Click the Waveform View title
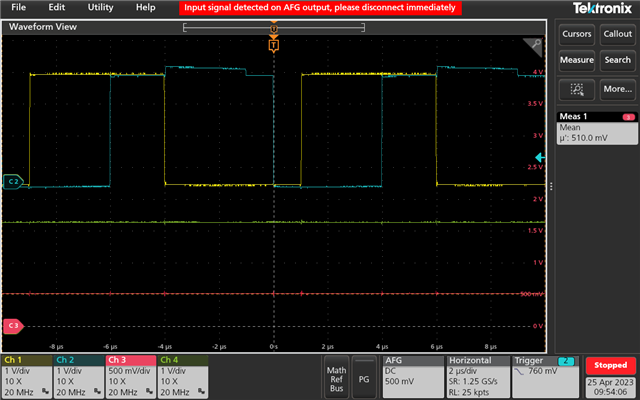Viewport: 640px width, 400px height. pyautogui.click(x=43, y=27)
